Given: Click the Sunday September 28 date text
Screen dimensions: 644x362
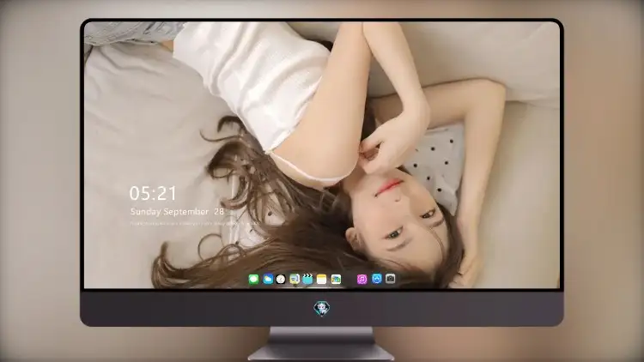Looking at the screenshot, I should (177, 212).
